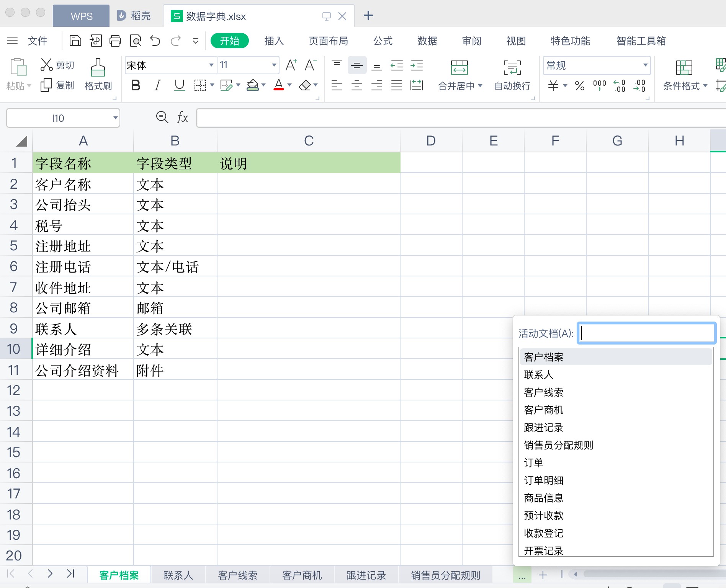The image size is (726, 588).
Task: Expand the number format dropdown (常规)
Action: [645, 65]
